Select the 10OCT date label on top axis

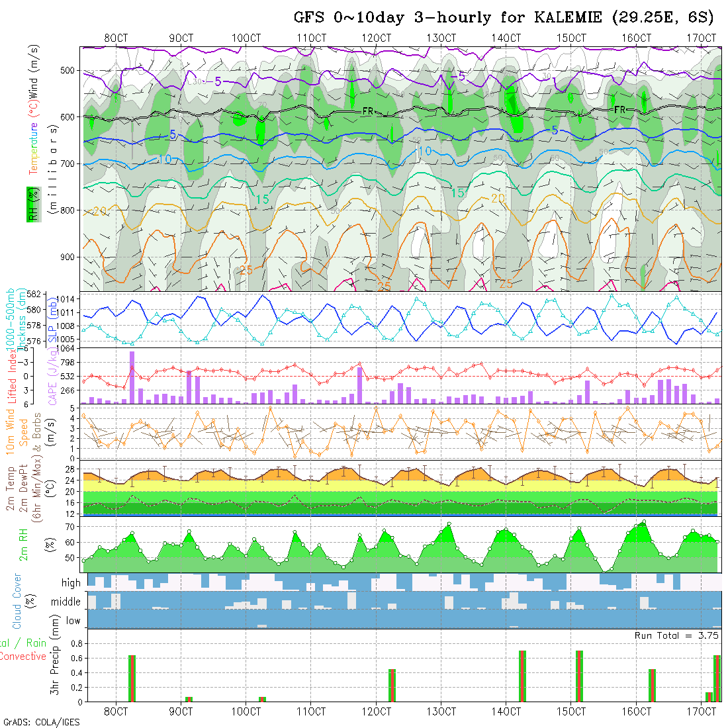click(246, 38)
